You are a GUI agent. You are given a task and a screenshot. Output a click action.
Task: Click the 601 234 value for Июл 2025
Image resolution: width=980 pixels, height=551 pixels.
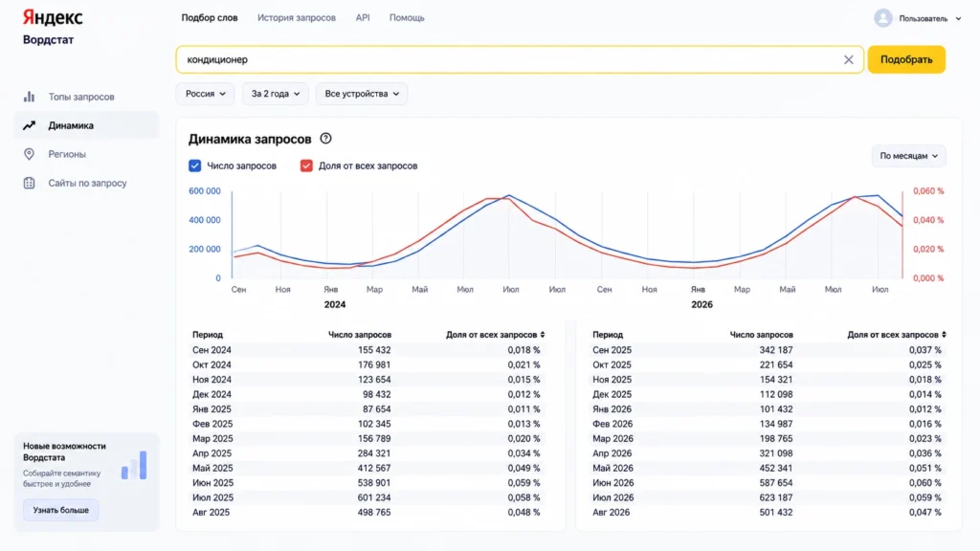point(374,497)
